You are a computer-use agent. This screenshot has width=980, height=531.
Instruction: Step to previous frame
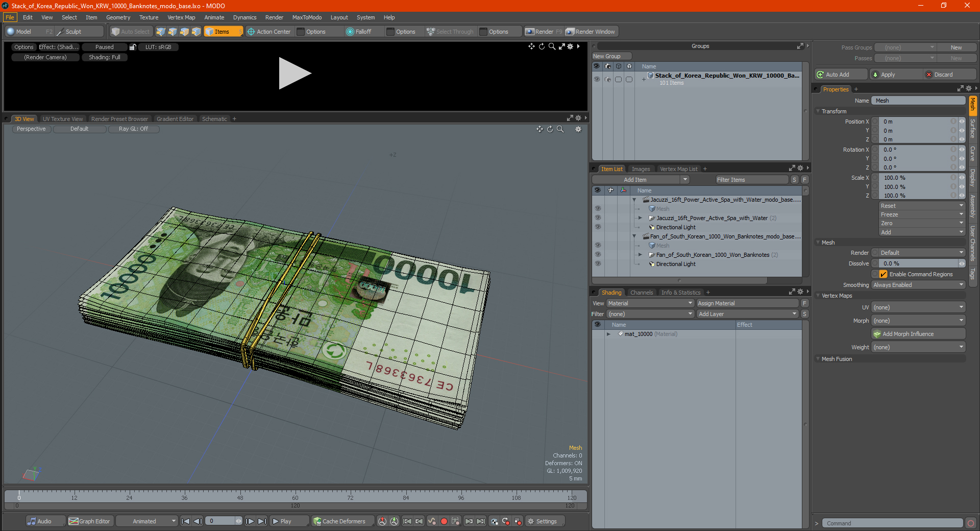pos(198,521)
